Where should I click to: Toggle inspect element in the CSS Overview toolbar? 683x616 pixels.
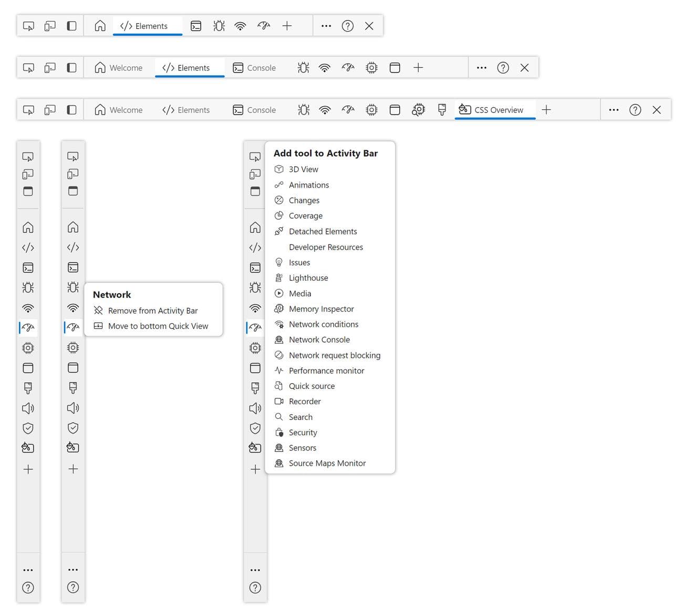pos(28,110)
